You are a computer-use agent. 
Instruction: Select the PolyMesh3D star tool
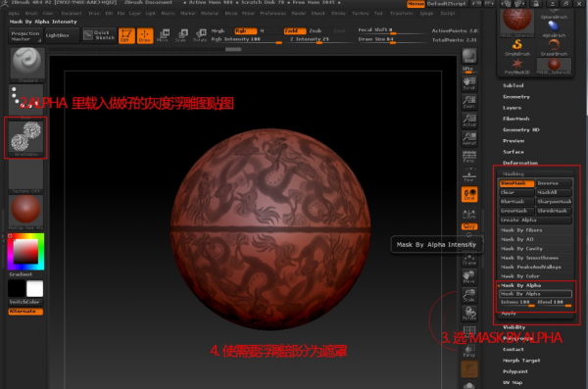(x=516, y=66)
